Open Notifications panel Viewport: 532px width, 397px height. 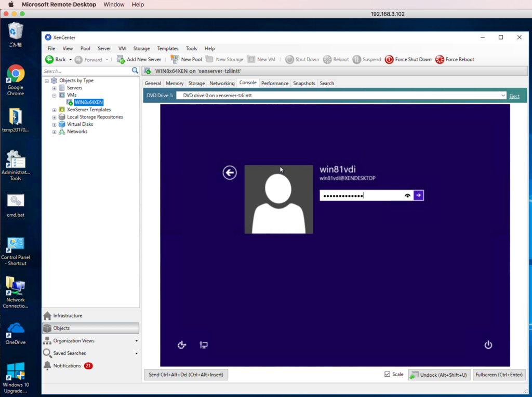90,366
